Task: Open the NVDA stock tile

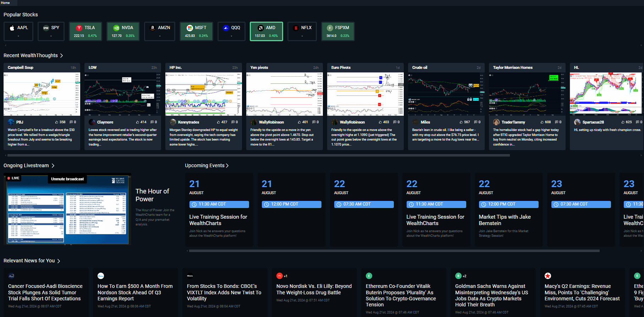Action: point(123,31)
